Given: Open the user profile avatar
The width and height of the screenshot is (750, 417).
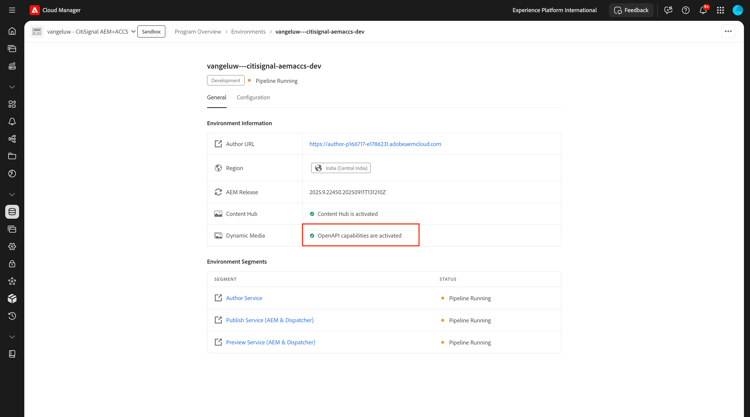Looking at the screenshot, I should point(738,10).
